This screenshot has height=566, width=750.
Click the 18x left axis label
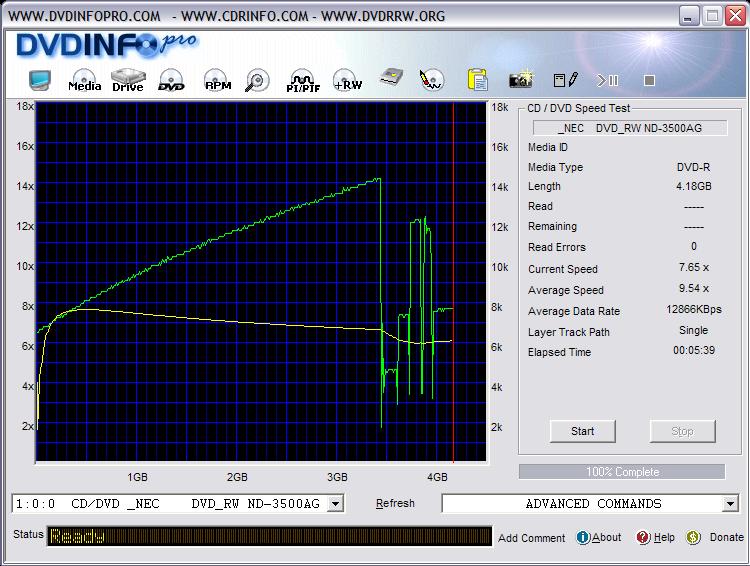pyautogui.click(x=25, y=106)
